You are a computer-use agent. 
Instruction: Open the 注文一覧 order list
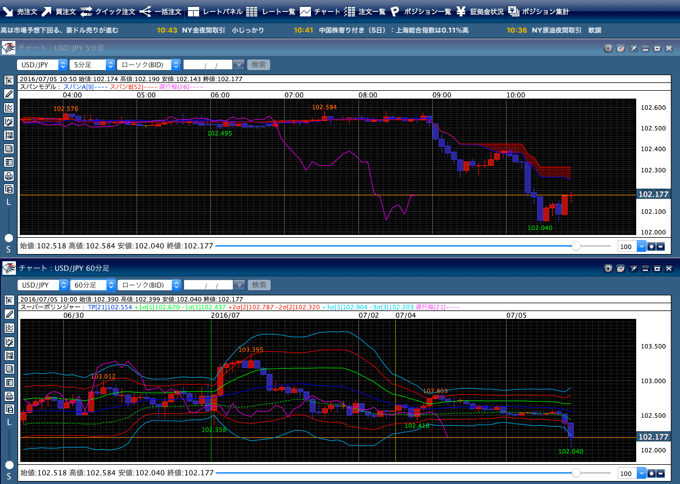pos(365,12)
